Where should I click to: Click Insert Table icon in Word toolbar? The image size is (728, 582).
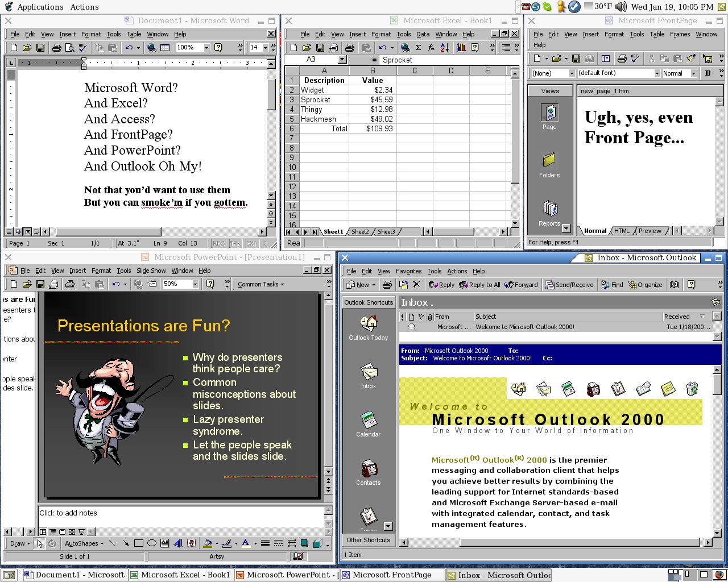coord(165,48)
